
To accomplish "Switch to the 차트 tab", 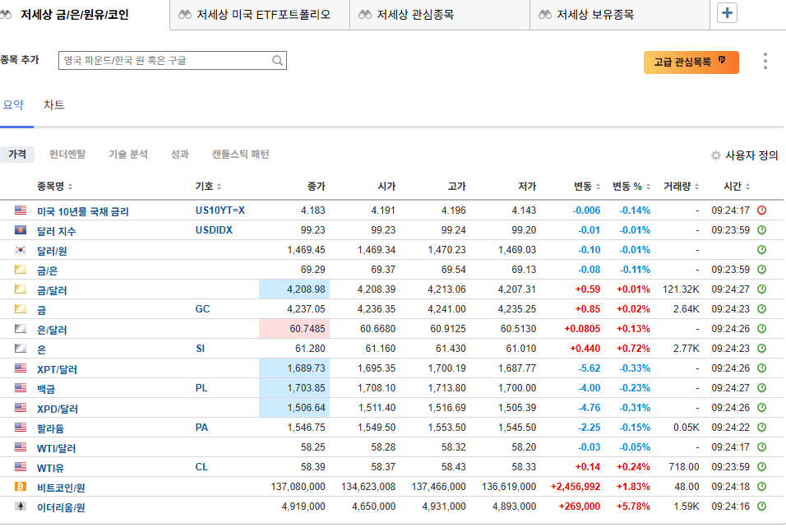I will click(x=53, y=105).
